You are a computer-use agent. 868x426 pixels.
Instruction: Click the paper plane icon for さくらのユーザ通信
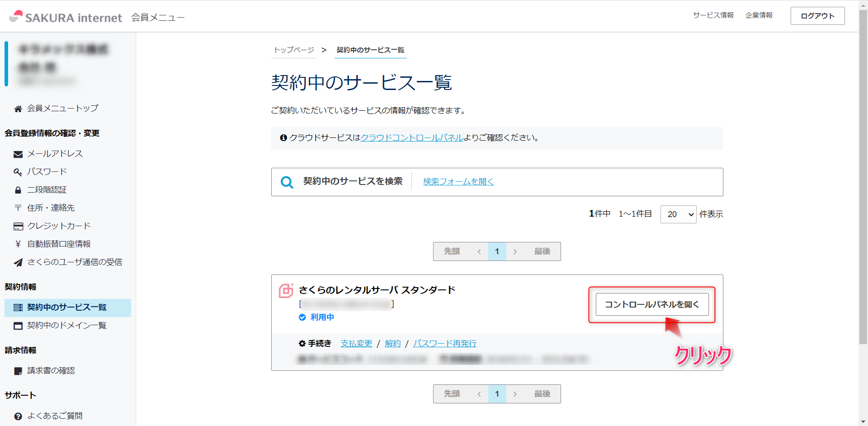18,263
